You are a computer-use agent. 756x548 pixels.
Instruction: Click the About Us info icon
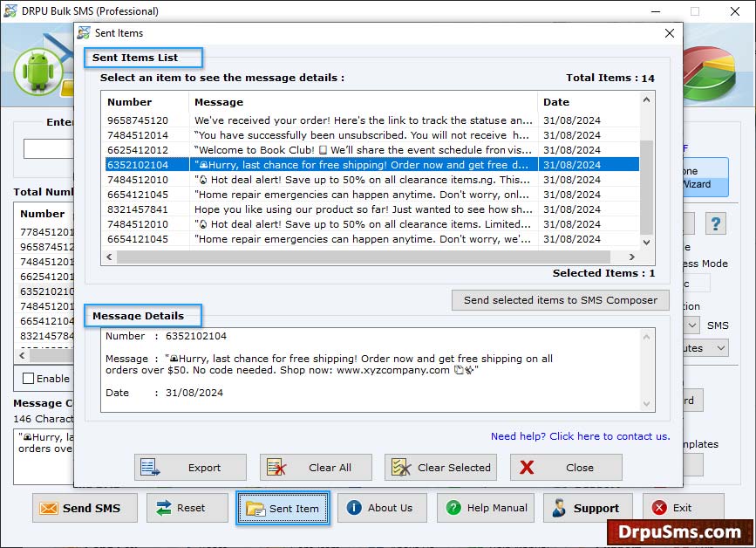click(x=354, y=508)
